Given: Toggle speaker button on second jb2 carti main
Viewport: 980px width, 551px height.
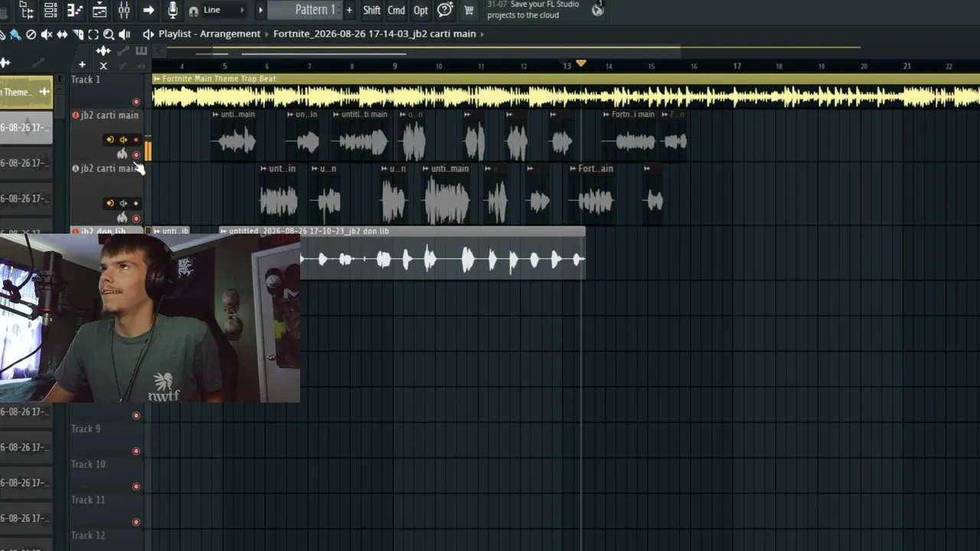Looking at the screenshot, I should click(x=122, y=204).
